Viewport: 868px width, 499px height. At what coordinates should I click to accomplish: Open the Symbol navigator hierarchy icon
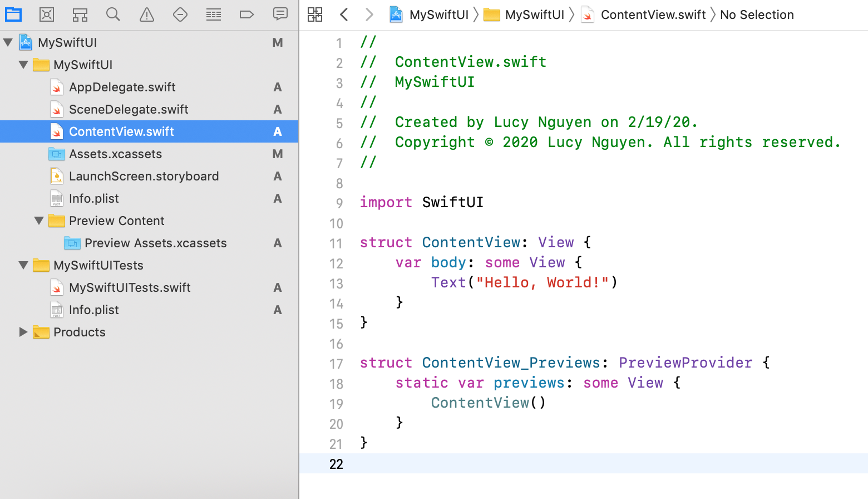click(80, 14)
